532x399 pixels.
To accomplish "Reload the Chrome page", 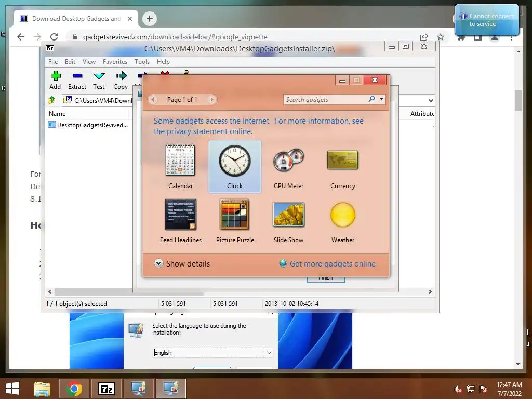I will 54,37.
